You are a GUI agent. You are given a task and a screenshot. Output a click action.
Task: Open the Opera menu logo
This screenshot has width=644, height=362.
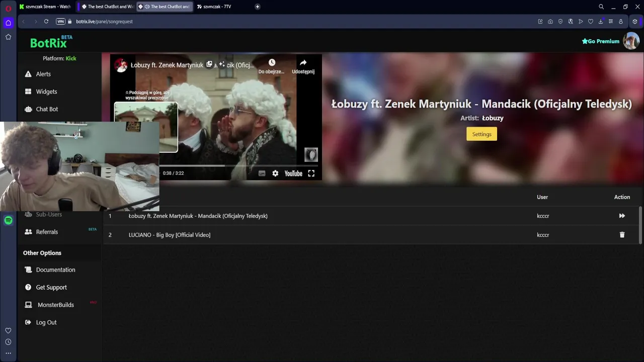(8, 8)
